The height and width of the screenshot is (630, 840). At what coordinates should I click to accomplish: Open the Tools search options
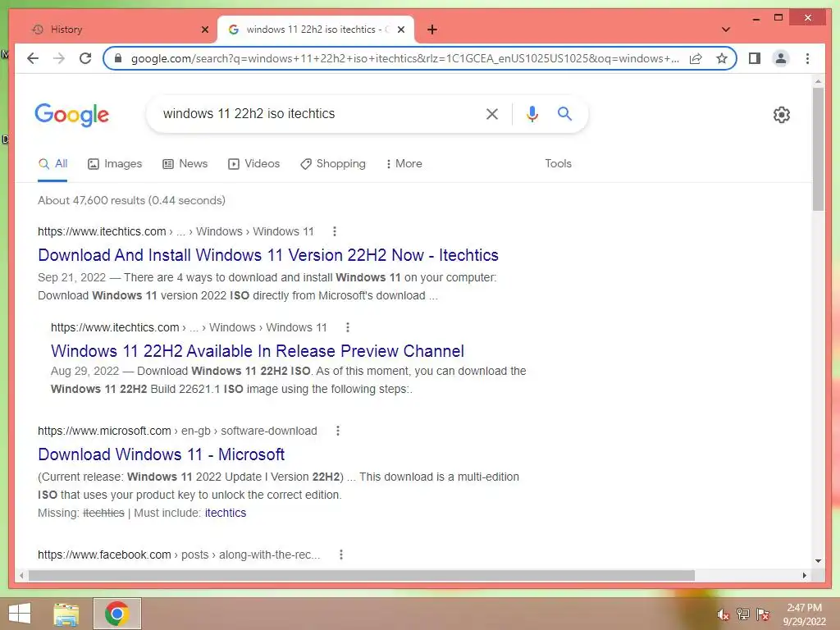pos(558,164)
